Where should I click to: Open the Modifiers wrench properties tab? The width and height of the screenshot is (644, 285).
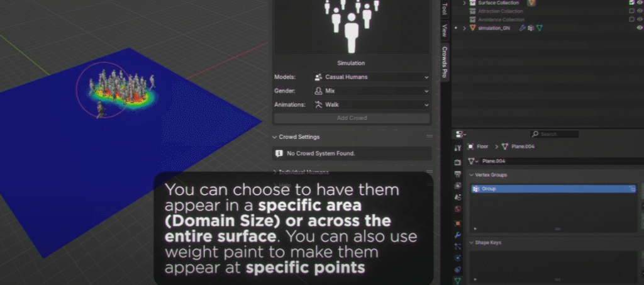click(457, 234)
